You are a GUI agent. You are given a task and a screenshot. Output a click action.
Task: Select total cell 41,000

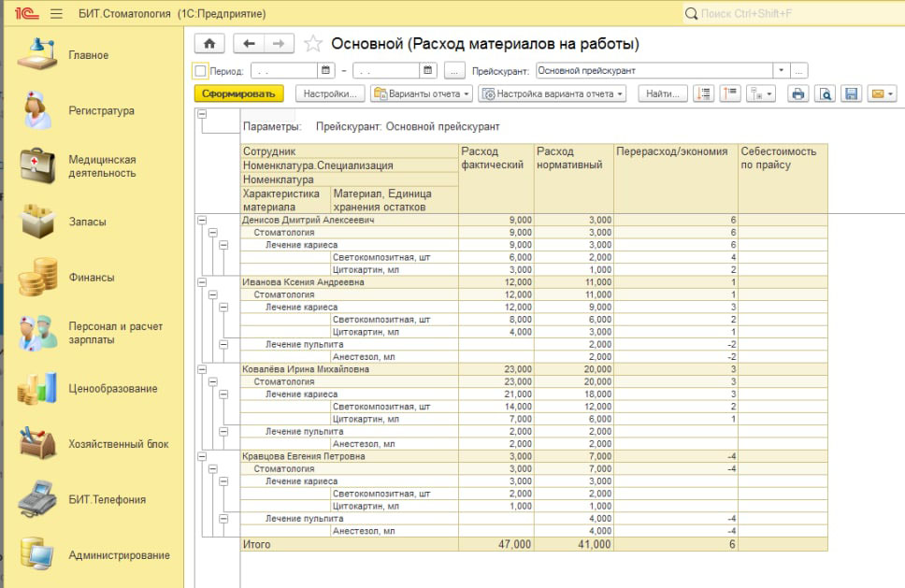574,544
